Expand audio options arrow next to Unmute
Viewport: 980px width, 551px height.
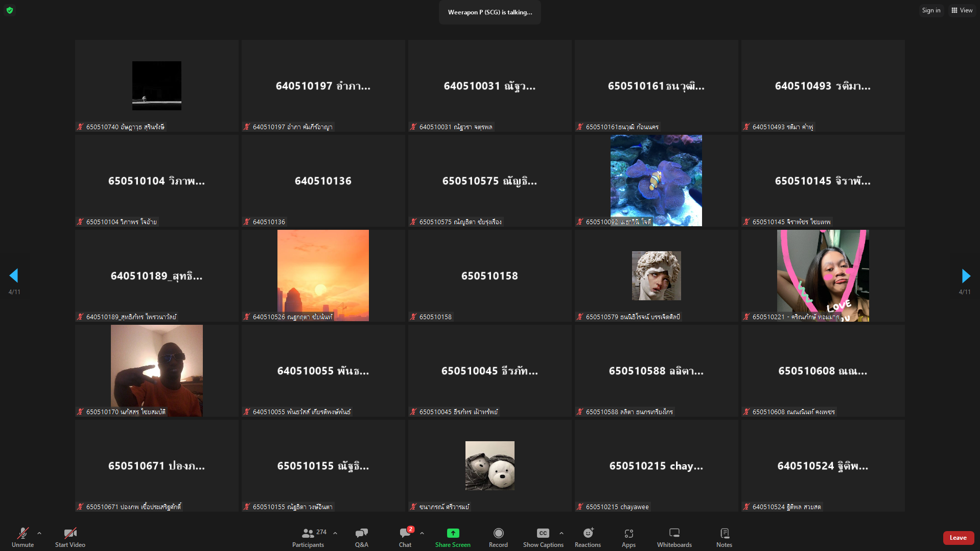coord(39,533)
